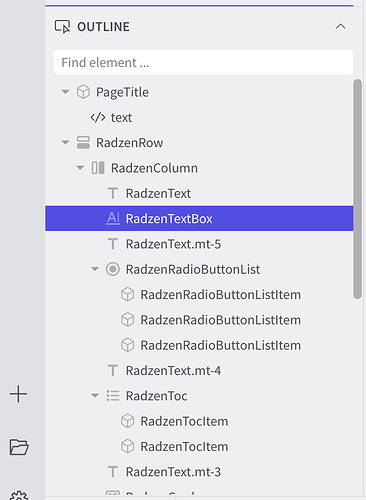
Task: Collapse the OUTLINE panel with chevron
Action: (340, 26)
